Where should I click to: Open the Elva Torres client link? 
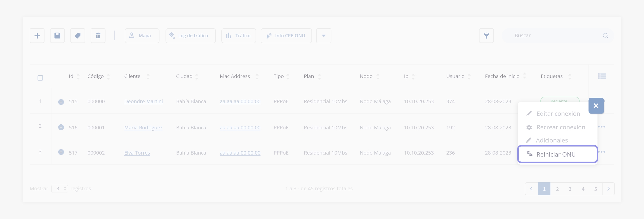coord(137,153)
